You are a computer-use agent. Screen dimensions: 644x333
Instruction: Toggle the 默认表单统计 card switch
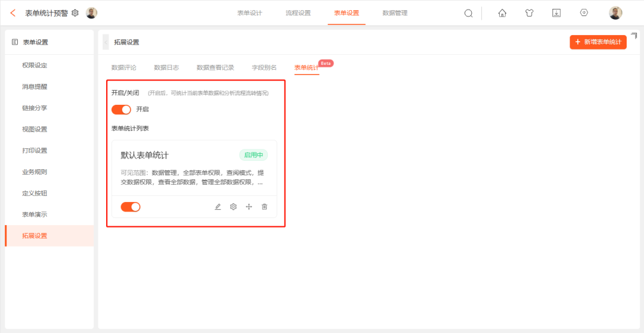[x=131, y=207]
